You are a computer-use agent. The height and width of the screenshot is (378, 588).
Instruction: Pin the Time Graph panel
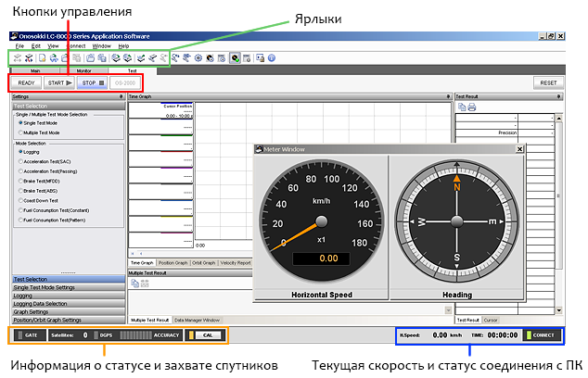[x=448, y=96]
